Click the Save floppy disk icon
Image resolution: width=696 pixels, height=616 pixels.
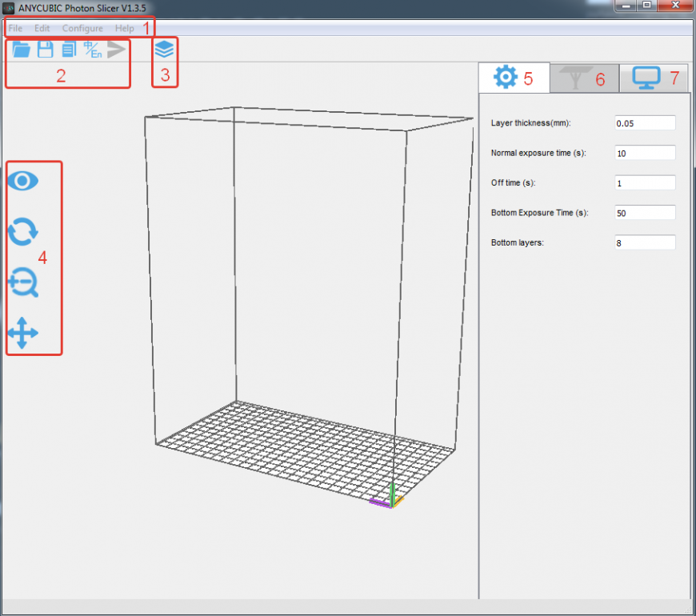pos(46,50)
